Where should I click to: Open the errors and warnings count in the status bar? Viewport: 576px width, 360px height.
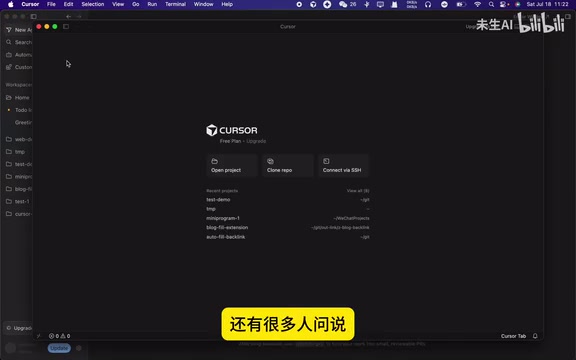point(60,336)
